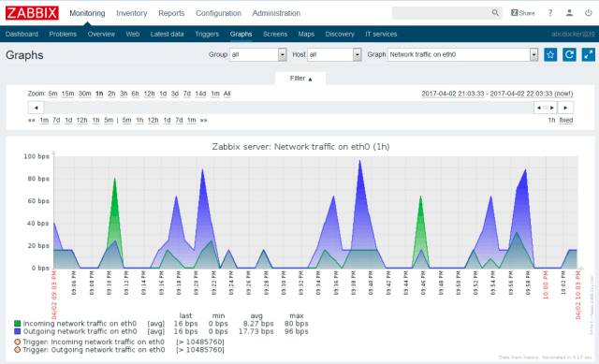Open the Host dropdown

coord(334,54)
